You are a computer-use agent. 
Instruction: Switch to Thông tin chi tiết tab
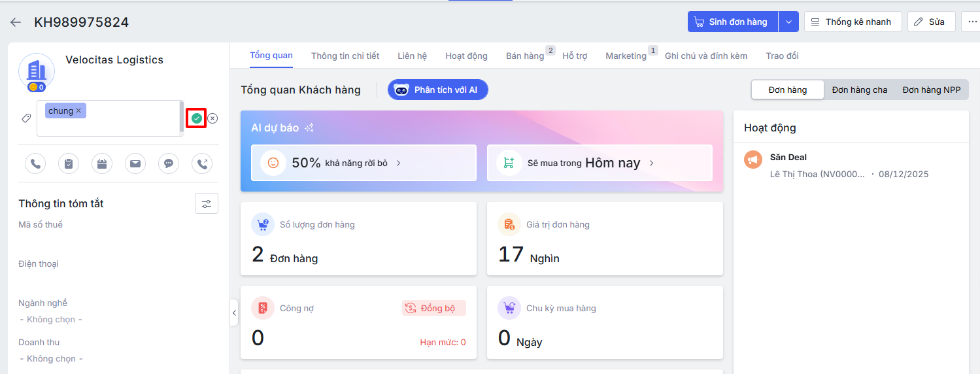click(345, 56)
